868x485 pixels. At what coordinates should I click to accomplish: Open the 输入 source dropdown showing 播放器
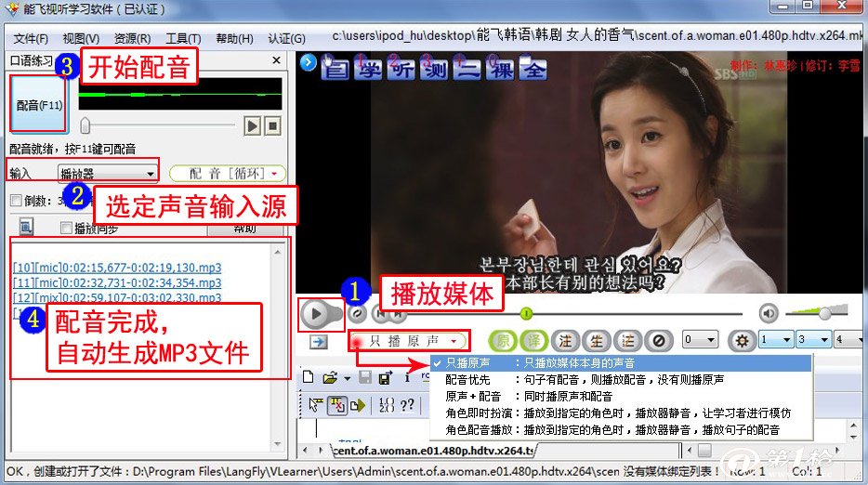pyautogui.click(x=108, y=174)
